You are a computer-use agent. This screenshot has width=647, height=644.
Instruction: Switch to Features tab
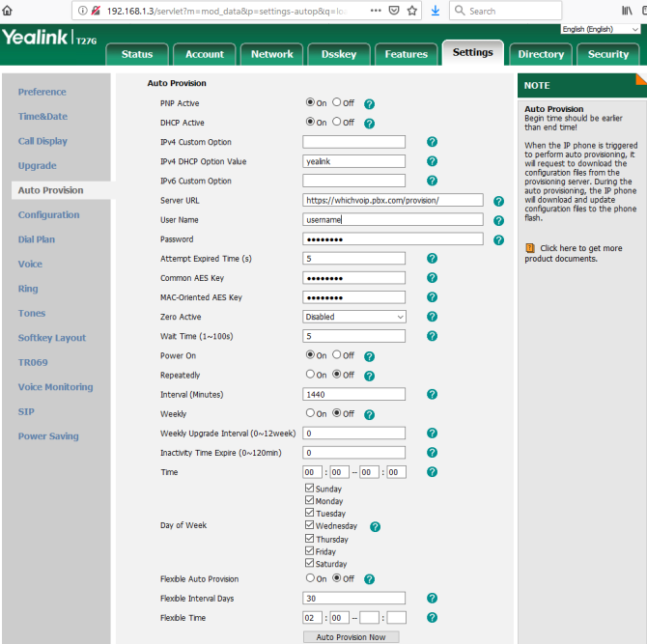(x=406, y=54)
